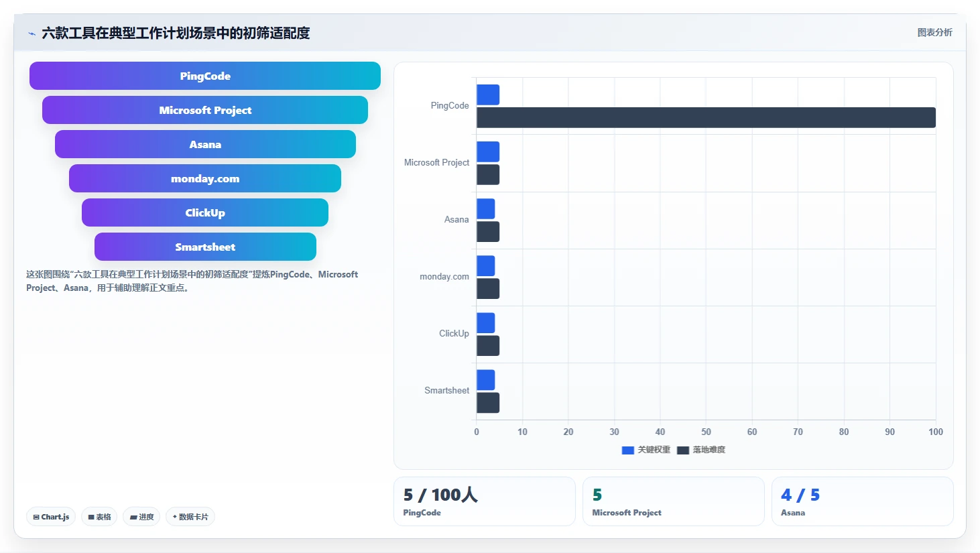980x553 pixels.
Task: Click monday.com's dark chart bar
Action: click(x=488, y=288)
